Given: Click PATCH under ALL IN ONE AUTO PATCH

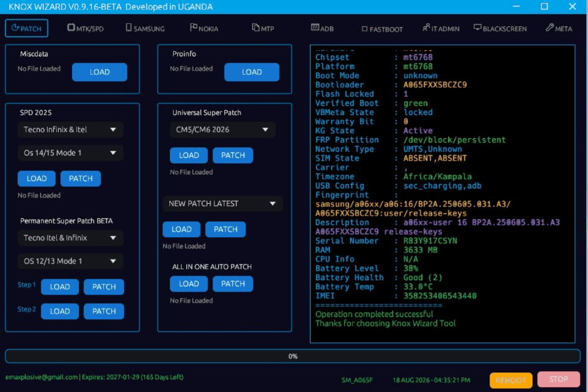Looking at the screenshot, I should tap(233, 284).
